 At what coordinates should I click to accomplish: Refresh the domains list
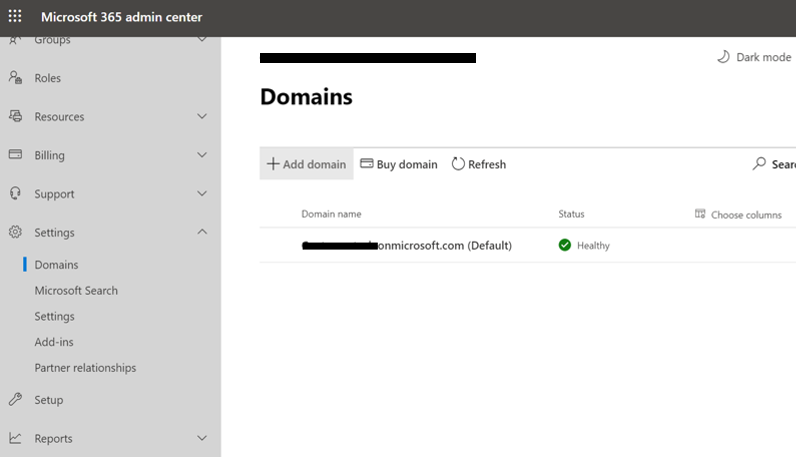click(x=479, y=164)
